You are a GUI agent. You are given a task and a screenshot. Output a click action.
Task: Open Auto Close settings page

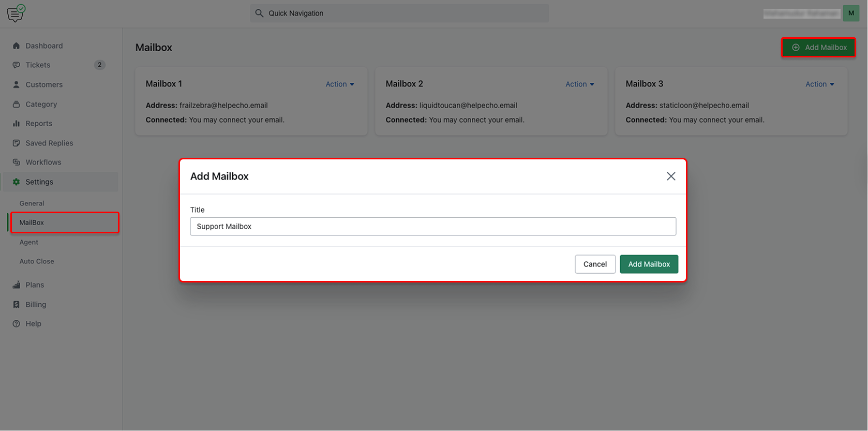pyautogui.click(x=37, y=261)
